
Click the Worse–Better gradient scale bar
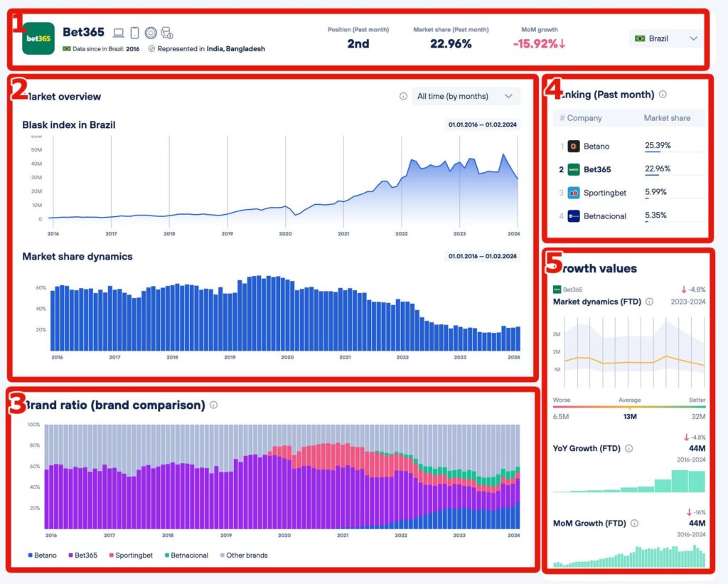pyautogui.click(x=629, y=407)
